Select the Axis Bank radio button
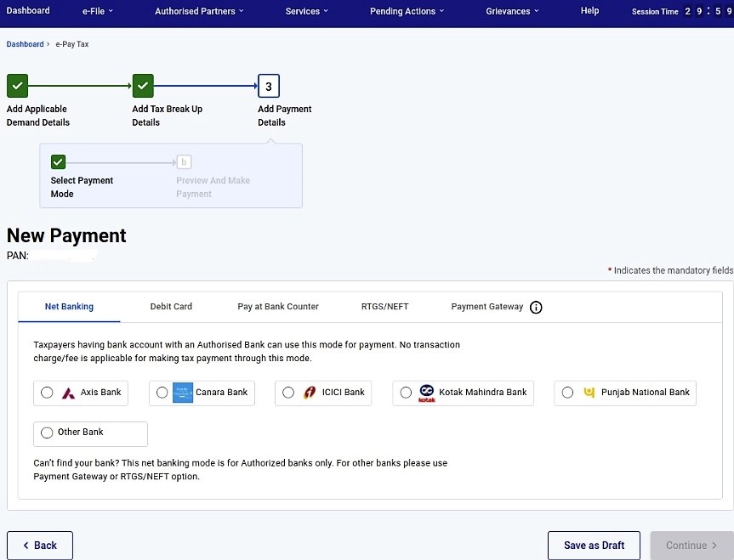The image size is (734, 560). click(x=47, y=393)
